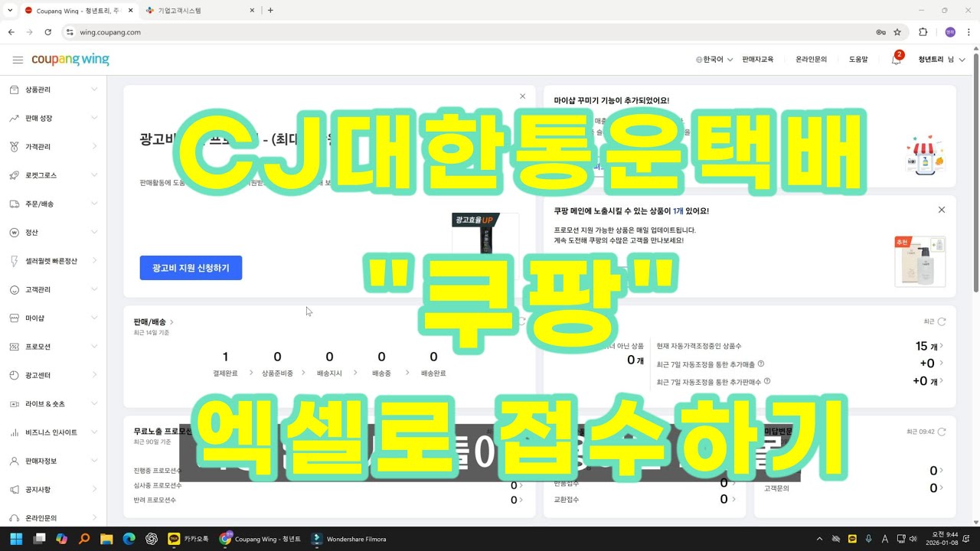Image resolution: width=980 pixels, height=551 pixels.
Task: Click the 광고센터 icon in sidebar
Action: tap(15, 376)
